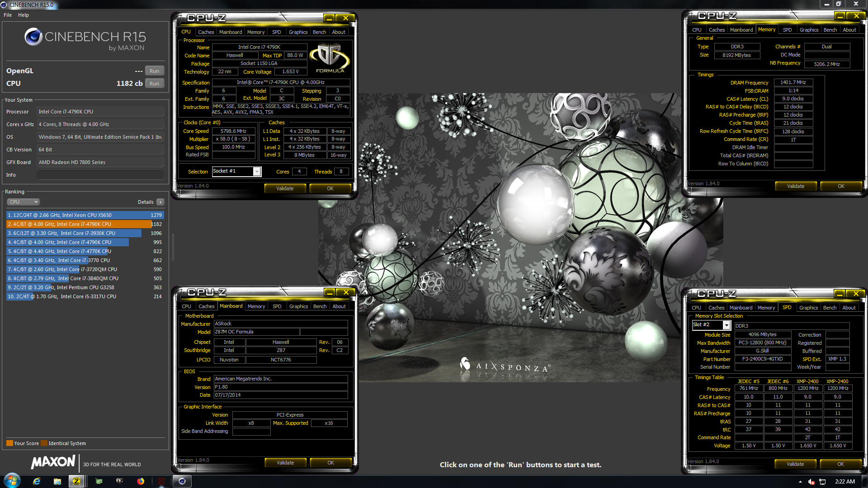This screenshot has width=868, height=488.
Task: Select the Pentium G3258 ranking row
Action: coord(85,287)
